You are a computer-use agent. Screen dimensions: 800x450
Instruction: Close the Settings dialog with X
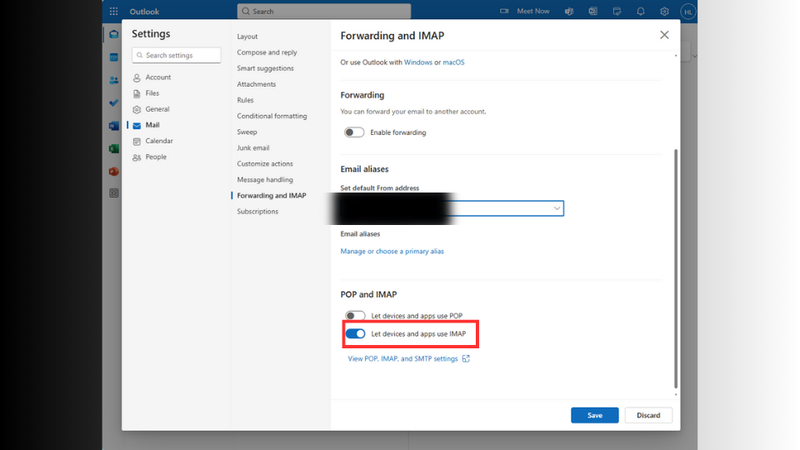(664, 35)
